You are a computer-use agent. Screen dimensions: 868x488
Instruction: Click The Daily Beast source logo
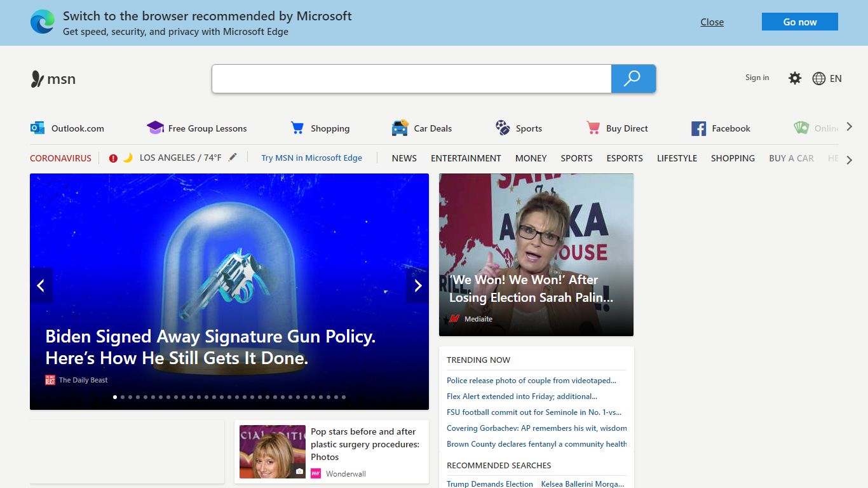coord(50,380)
